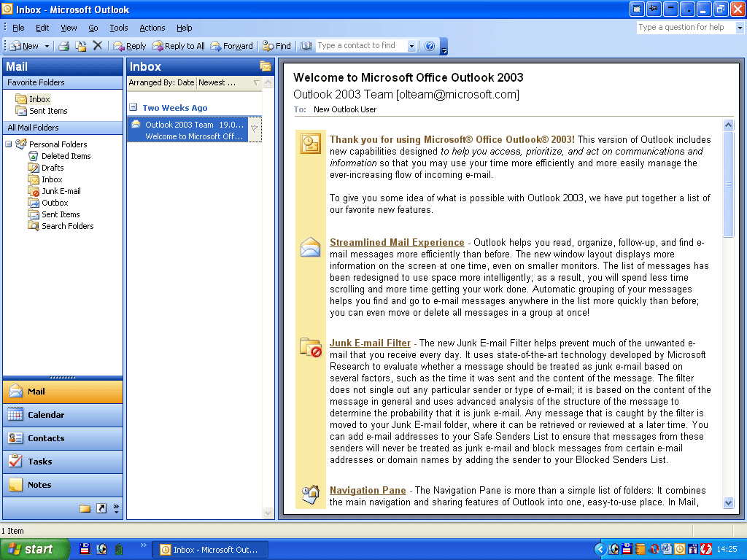747x560 pixels.
Task: Open Configure buttons chevron in navigation pane
Action: pos(116,508)
